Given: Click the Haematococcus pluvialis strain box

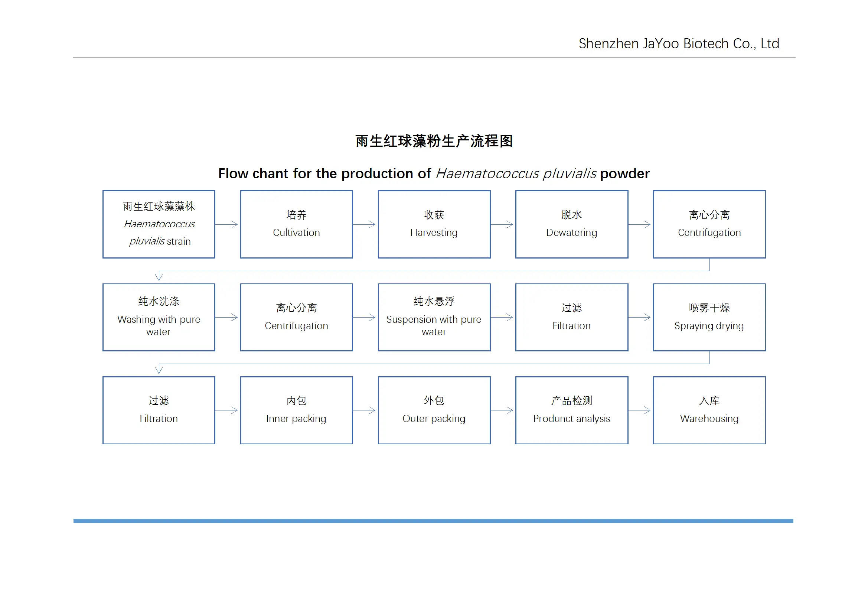Looking at the screenshot, I should (x=159, y=224).
